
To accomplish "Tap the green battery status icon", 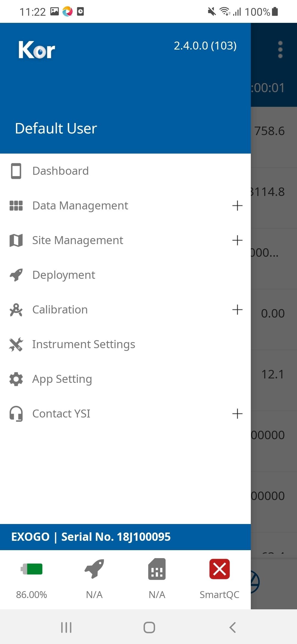I will (32, 569).
